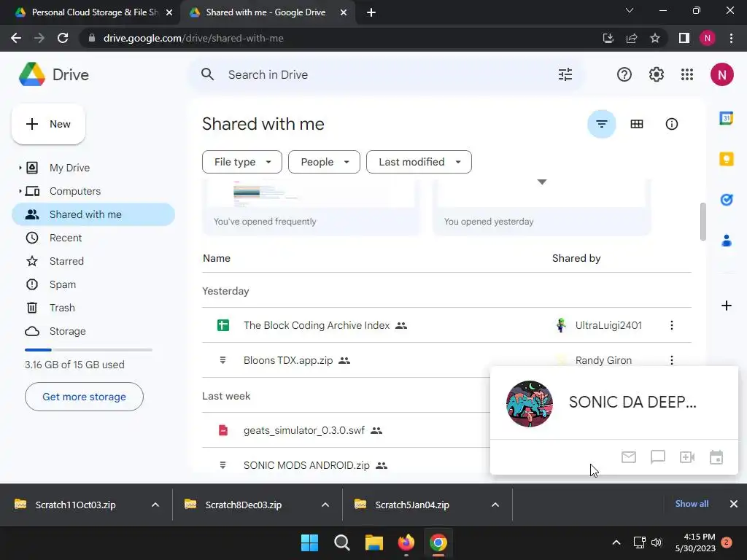Open File Explorer from taskbar
The height and width of the screenshot is (560, 747).
coord(374,542)
